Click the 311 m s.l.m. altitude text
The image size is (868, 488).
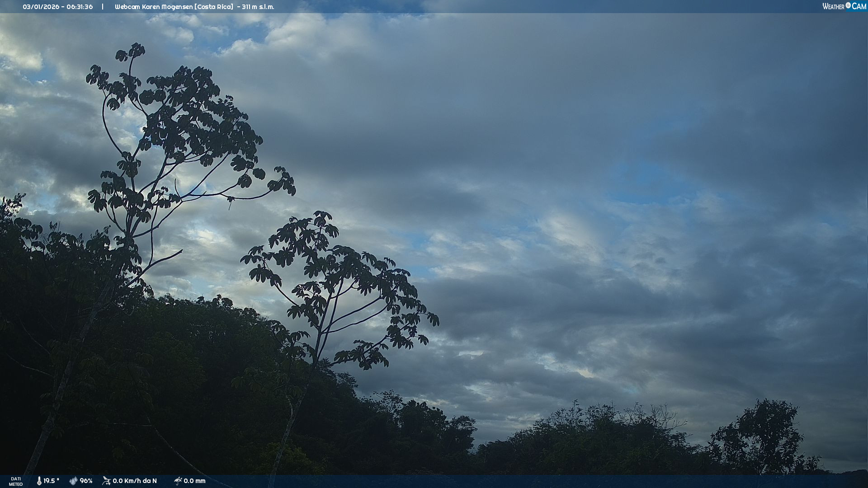258,7
